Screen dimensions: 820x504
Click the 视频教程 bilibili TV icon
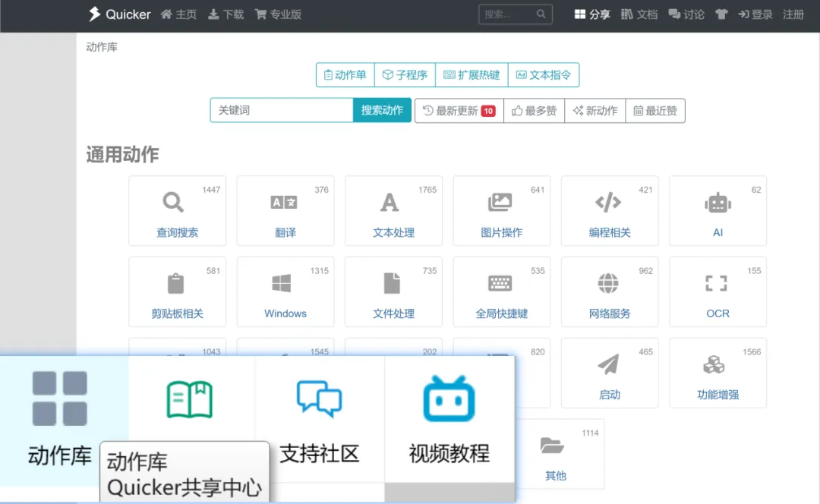pos(449,398)
